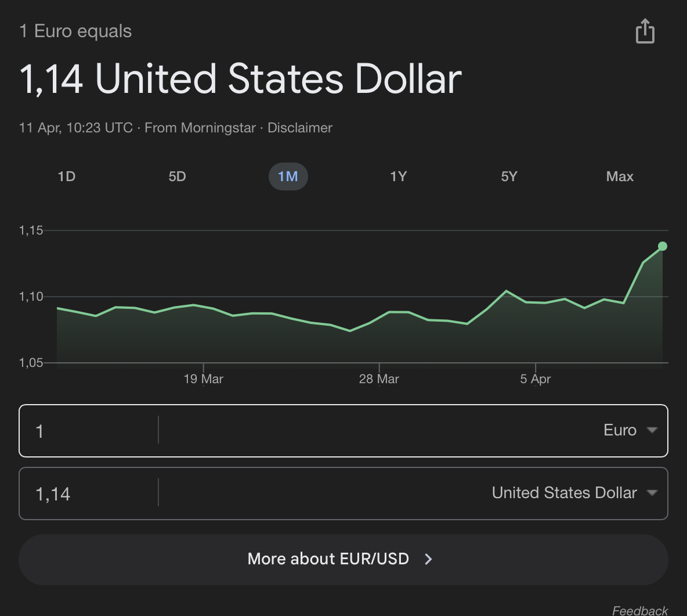Click the 1,05 y-axis value
Image resolution: width=687 pixels, height=616 pixels.
click(x=31, y=363)
